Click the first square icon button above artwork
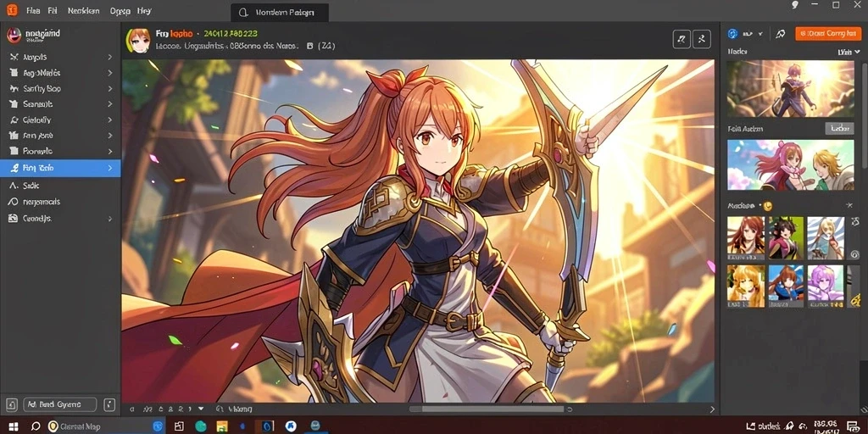The image size is (868, 434). pos(682,39)
